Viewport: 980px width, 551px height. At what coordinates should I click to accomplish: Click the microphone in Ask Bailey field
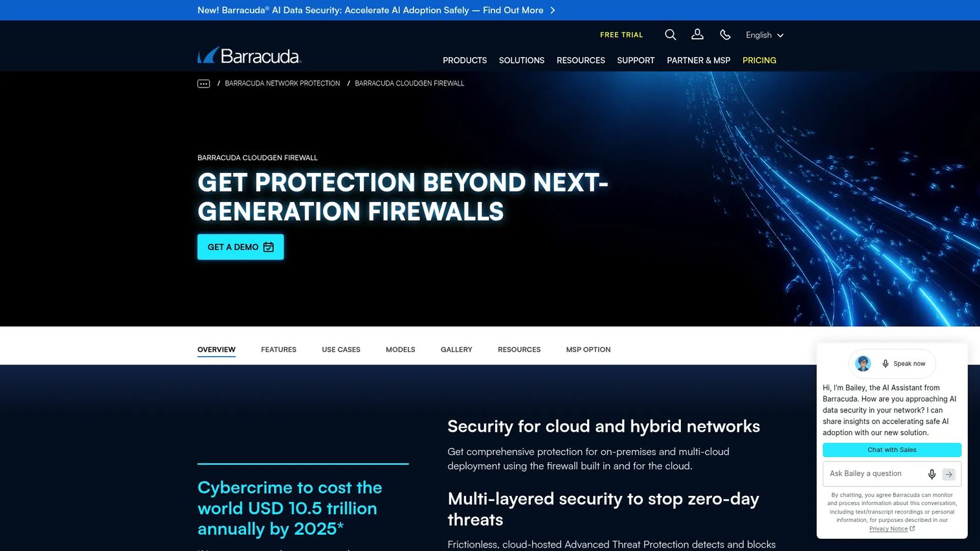[x=931, y=474]
